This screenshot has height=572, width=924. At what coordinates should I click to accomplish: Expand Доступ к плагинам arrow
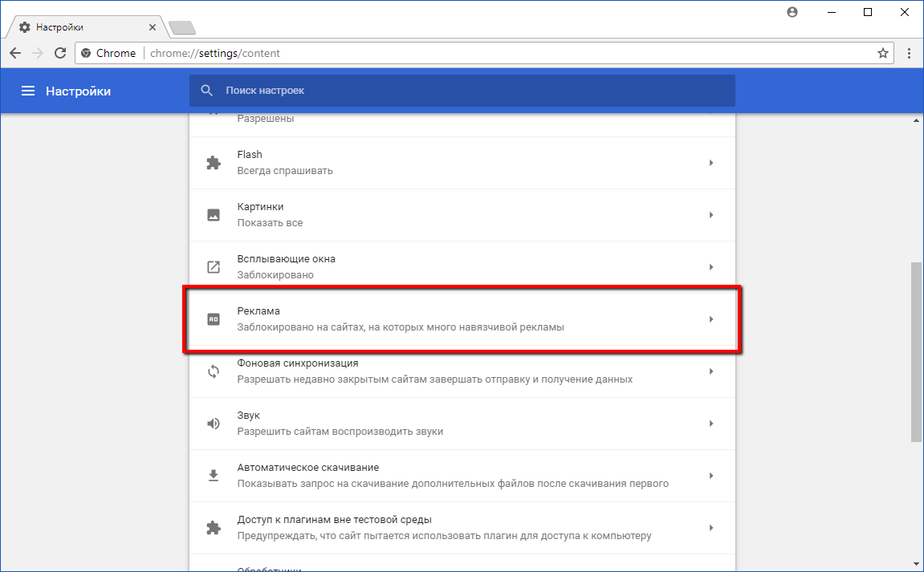[711, 528]
